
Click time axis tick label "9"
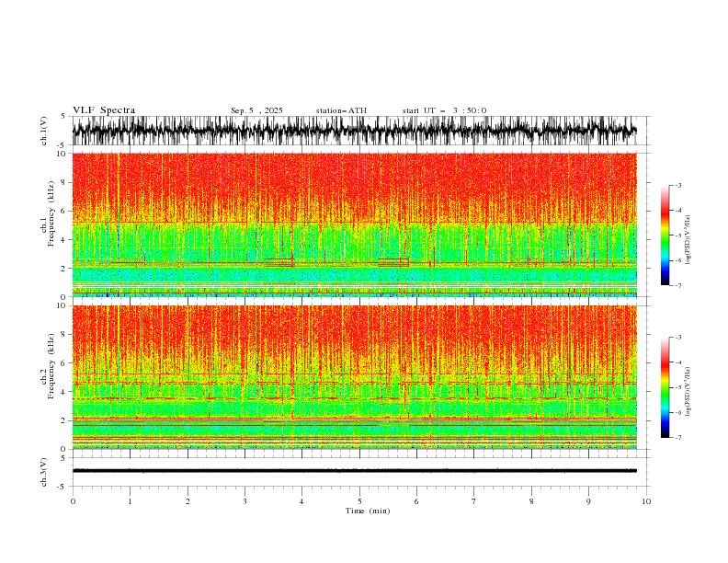588,501
